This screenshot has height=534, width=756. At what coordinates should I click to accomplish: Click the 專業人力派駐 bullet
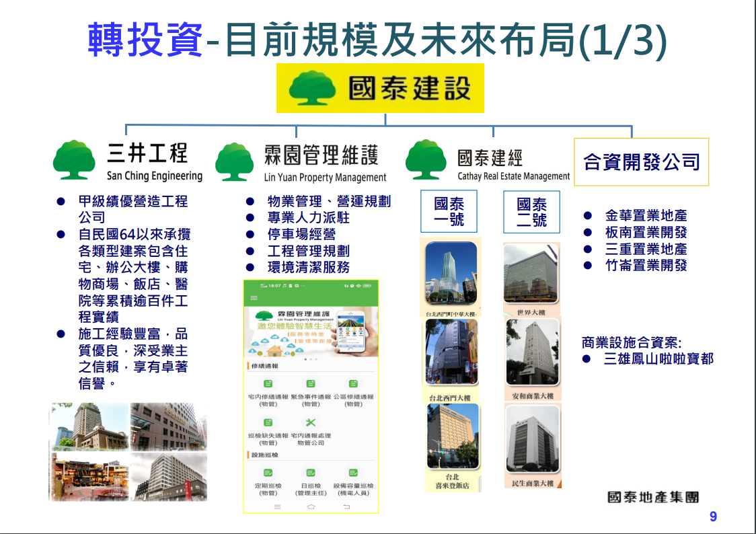point(309,217)
